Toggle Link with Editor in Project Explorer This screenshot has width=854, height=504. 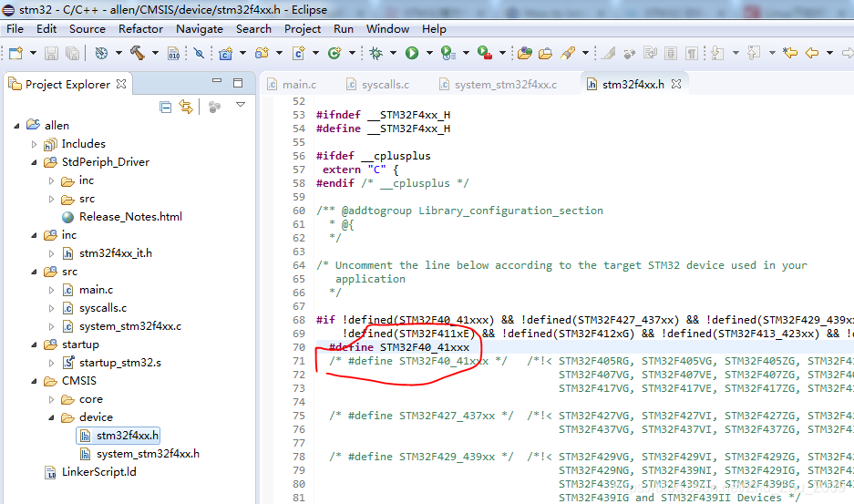(186, 108)
